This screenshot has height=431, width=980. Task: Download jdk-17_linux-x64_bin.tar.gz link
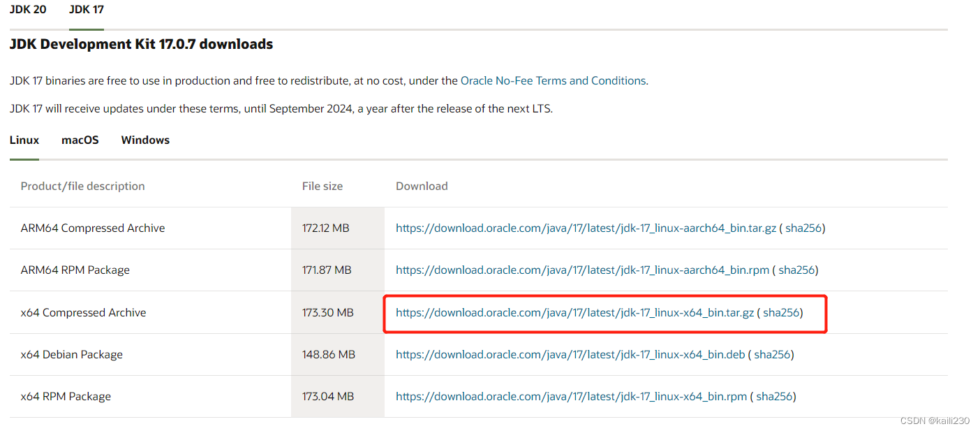(x=574, y=312)
